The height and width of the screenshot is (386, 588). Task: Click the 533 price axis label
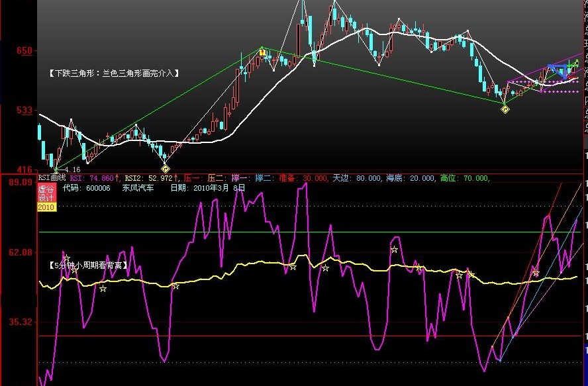pyautogui.click(x=24, y=111)
